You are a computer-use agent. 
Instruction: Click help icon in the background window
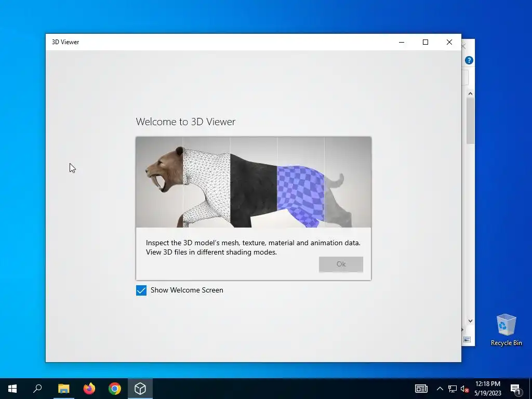tap(469, 60)
